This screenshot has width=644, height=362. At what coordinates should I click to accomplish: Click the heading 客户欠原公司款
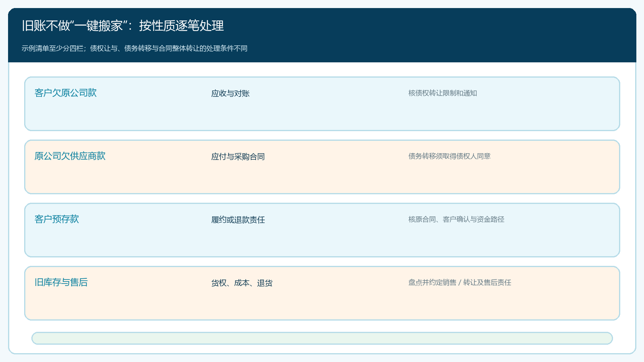coord(66,93)
